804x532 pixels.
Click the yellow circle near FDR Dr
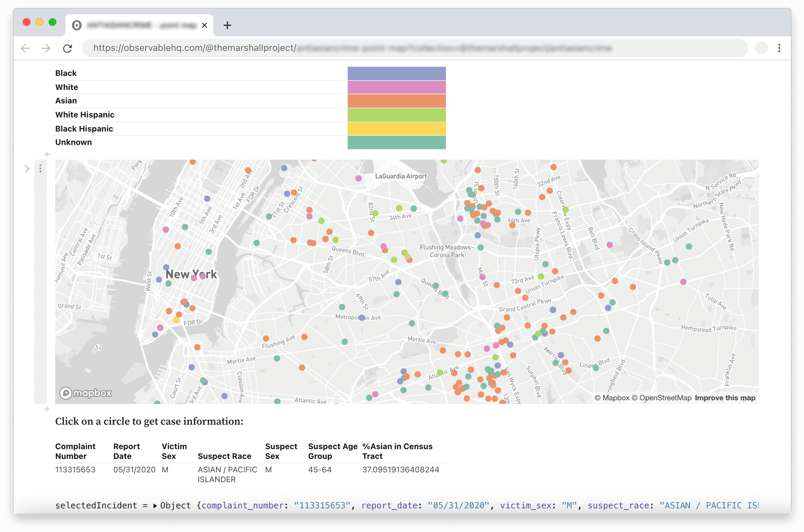pos(176,319)
